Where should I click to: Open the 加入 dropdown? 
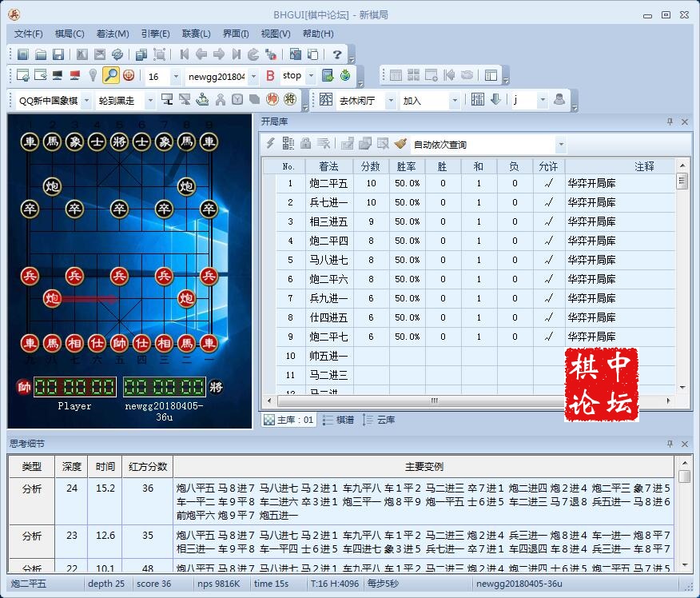[x=455, y=101]
